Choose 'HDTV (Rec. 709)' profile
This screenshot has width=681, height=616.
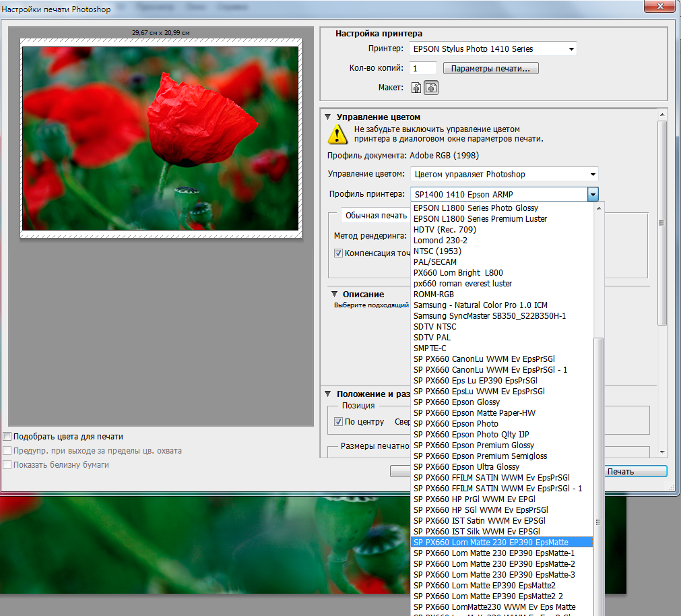[502, 229]
